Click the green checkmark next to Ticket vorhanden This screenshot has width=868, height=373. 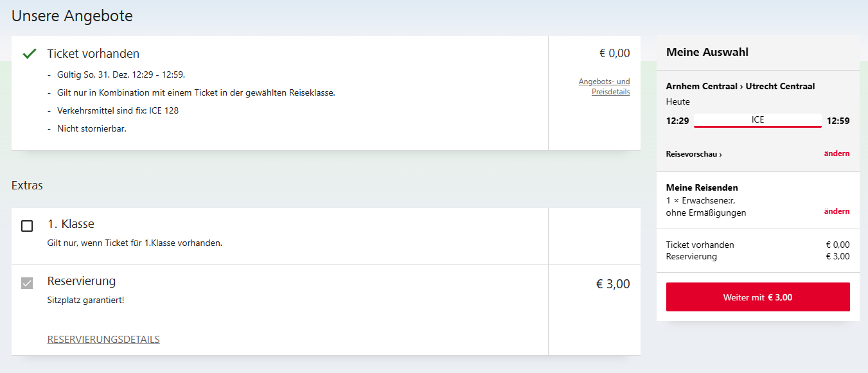tap(29, 54)
